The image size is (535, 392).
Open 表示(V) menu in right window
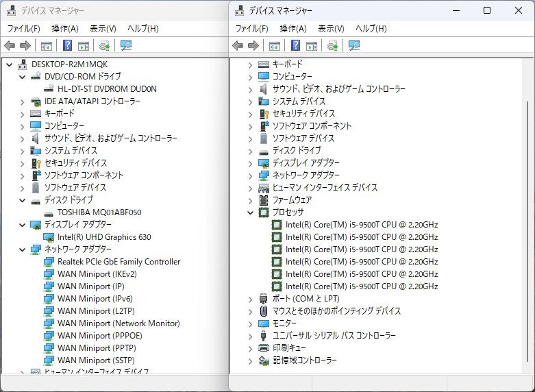[331, 28]
